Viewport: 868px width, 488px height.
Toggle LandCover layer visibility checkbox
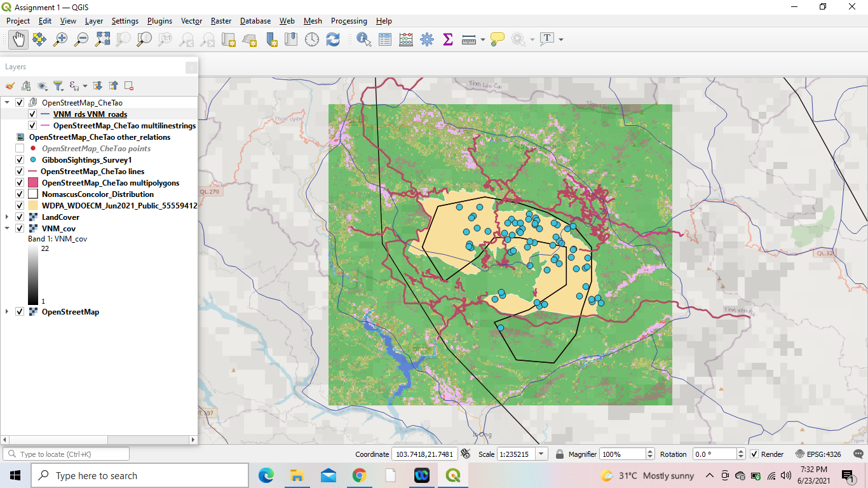coord(20,217)
